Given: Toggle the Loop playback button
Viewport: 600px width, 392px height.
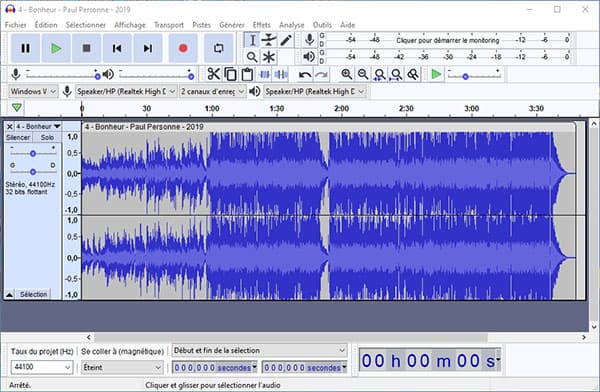Looking at the screenshot, I should pyautogui.click(x=218, y=48).
